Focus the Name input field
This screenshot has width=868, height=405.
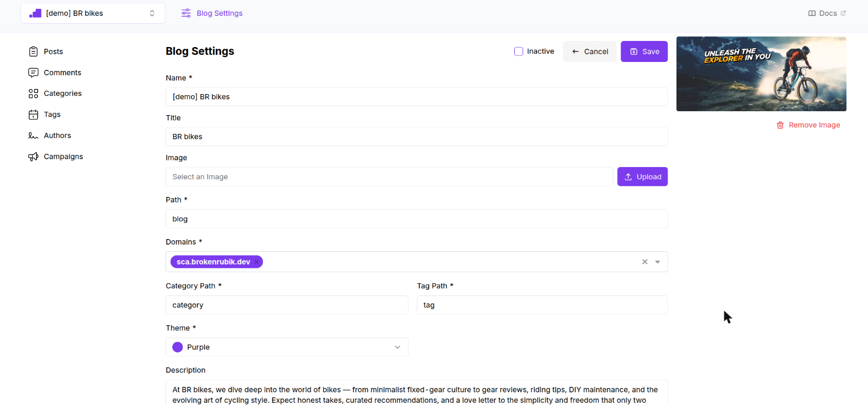click(416, 96)
